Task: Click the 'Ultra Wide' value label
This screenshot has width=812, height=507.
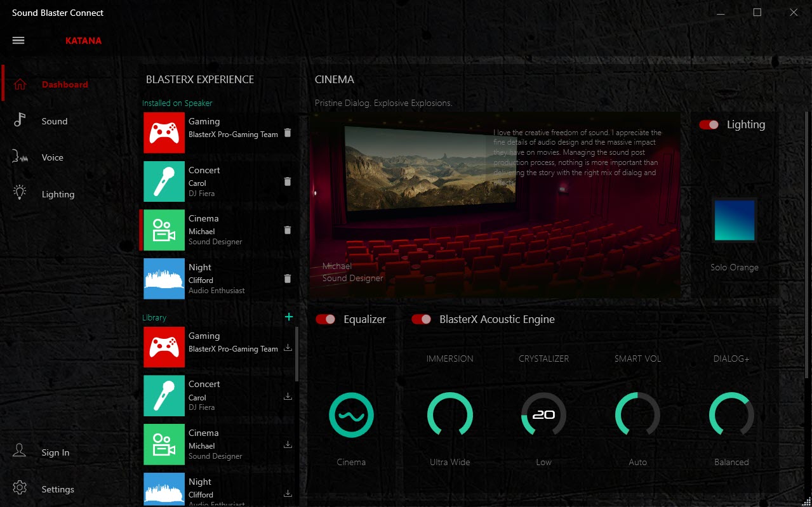Action: (x=450, y=462)
